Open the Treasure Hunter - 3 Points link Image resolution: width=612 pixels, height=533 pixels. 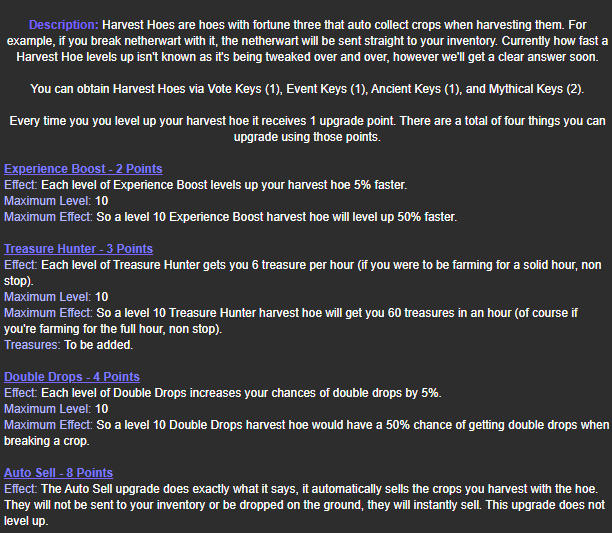[78, 249]
